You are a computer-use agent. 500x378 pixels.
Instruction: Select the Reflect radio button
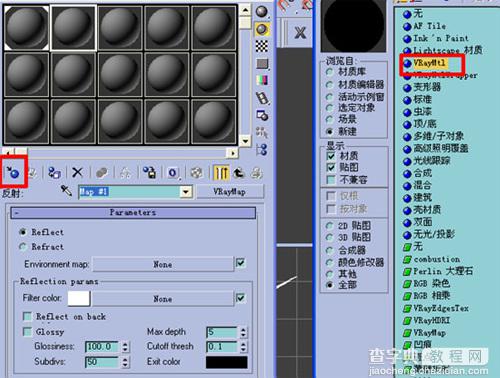pos(23,232)
